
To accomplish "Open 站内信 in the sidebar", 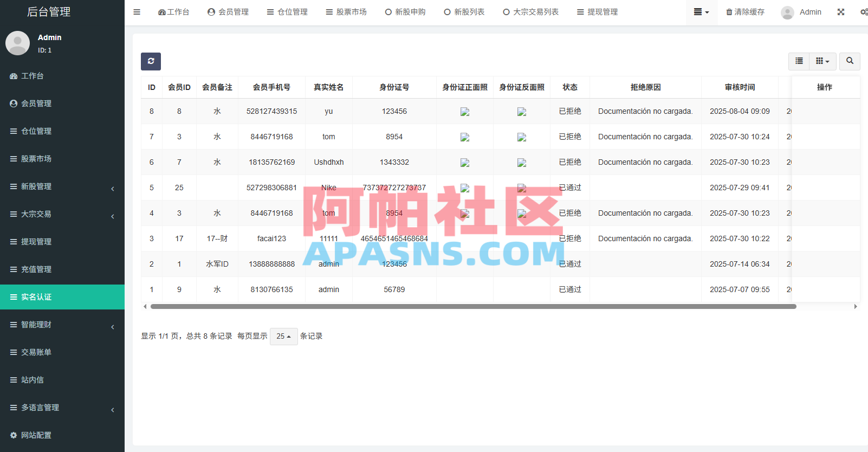I will [x=62, y=380].
